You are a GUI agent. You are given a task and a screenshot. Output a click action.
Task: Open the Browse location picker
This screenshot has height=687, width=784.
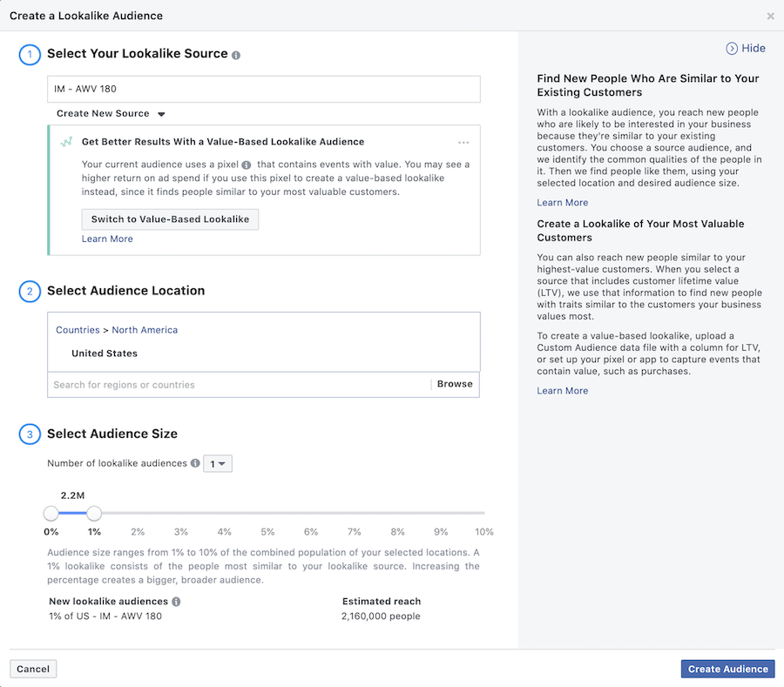click(x=455, y=383)
